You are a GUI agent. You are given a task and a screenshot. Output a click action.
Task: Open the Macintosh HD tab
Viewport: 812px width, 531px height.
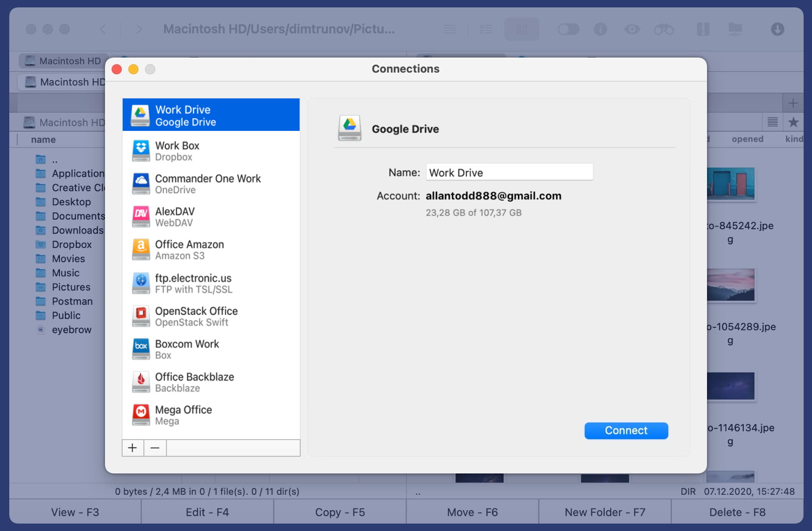(x=63, y=61)
